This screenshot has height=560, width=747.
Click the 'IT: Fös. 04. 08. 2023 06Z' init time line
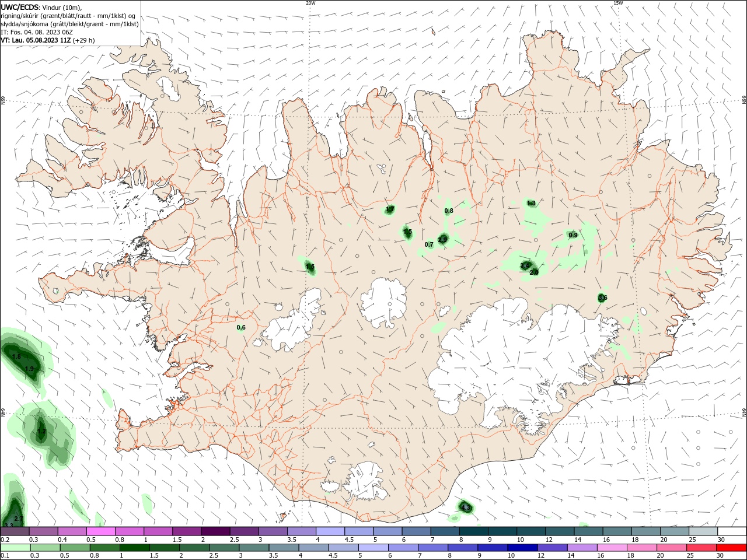click(x=38, y=32)
